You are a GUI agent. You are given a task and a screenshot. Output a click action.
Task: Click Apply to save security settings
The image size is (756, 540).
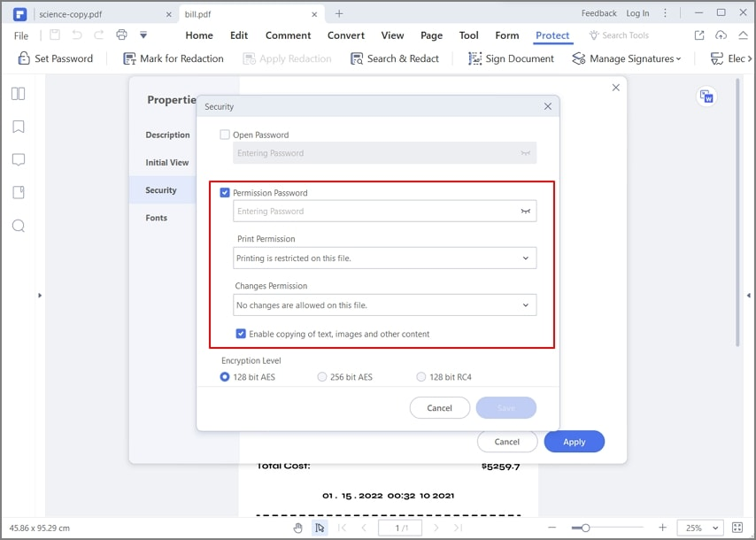574,441
